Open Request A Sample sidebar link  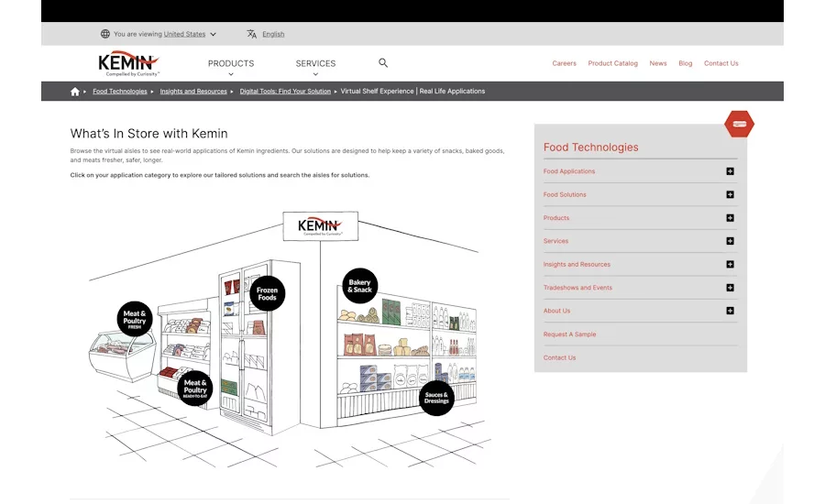(x=570, y=334)
